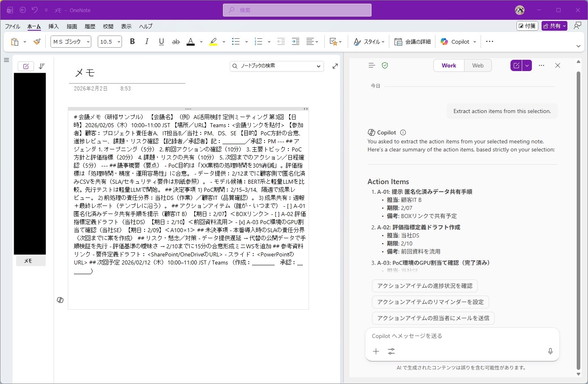Apply yellow text highlight

pos(213,41)
